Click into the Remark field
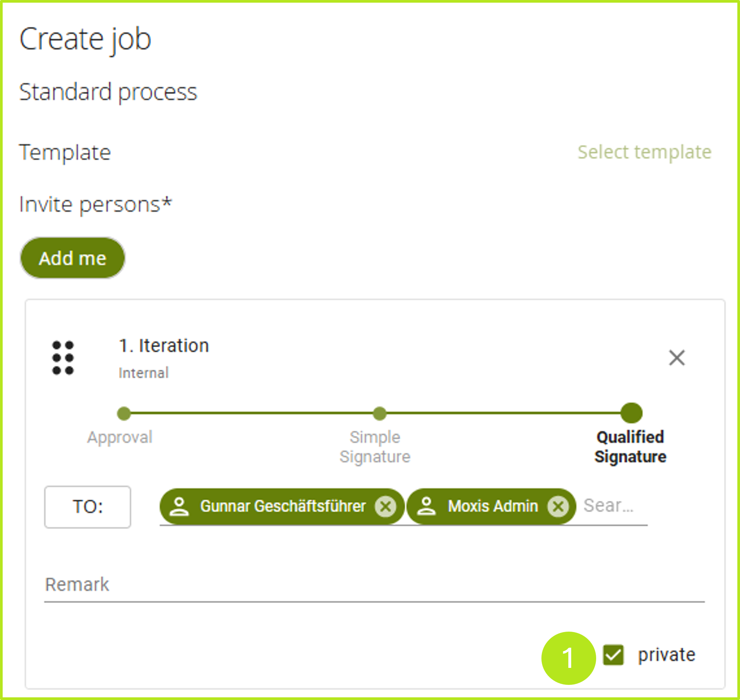The image size is (740, 700). (x=374, y=584)
